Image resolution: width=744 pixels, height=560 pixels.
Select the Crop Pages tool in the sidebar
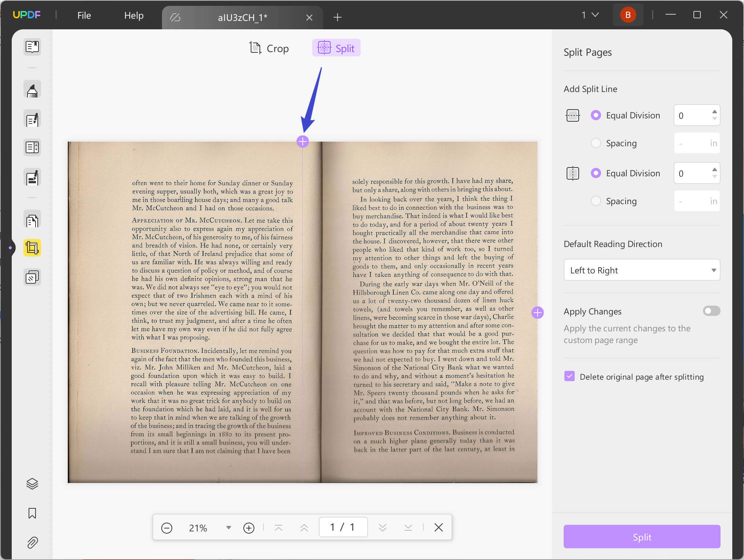click(x=32, y=247)
